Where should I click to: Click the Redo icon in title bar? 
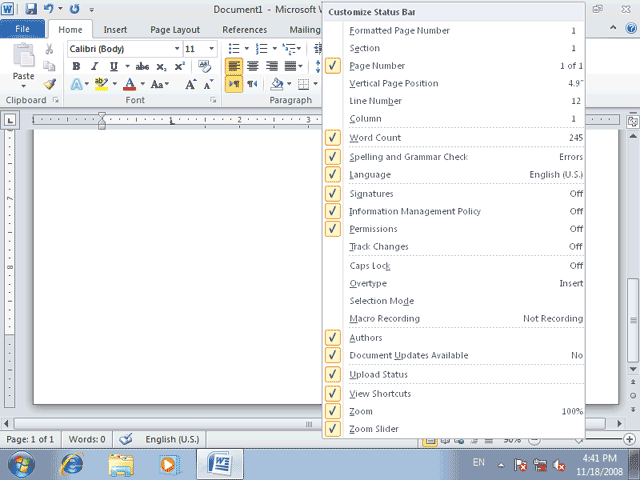74,9
